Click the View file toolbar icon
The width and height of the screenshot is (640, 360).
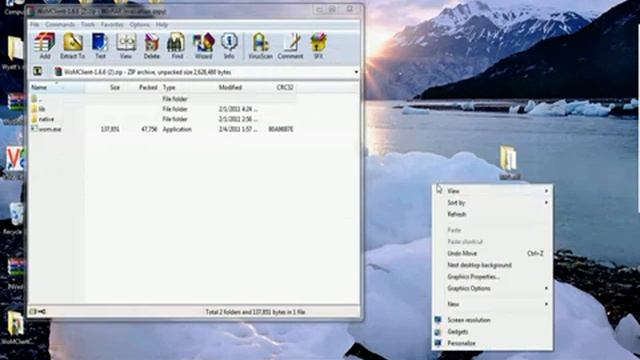click(126, 46)
